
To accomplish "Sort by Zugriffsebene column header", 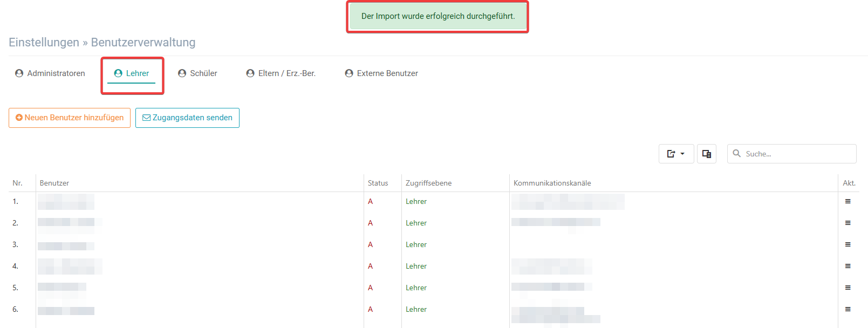I will pos(429,183).
